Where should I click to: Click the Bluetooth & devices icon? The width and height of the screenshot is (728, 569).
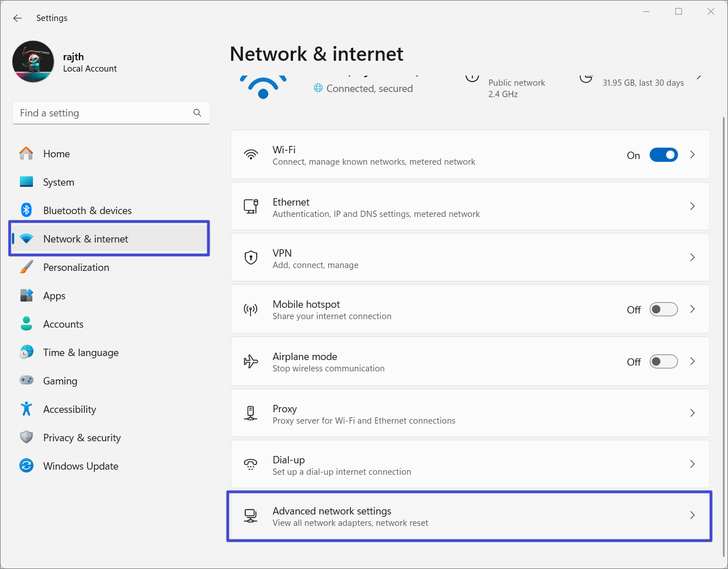[27, 210]
